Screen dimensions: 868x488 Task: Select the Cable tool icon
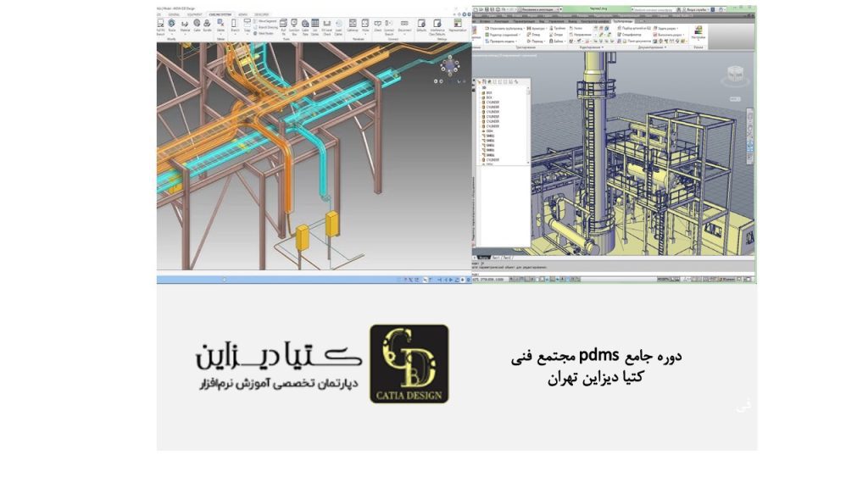pyautogui.click(x=197, y=25)
